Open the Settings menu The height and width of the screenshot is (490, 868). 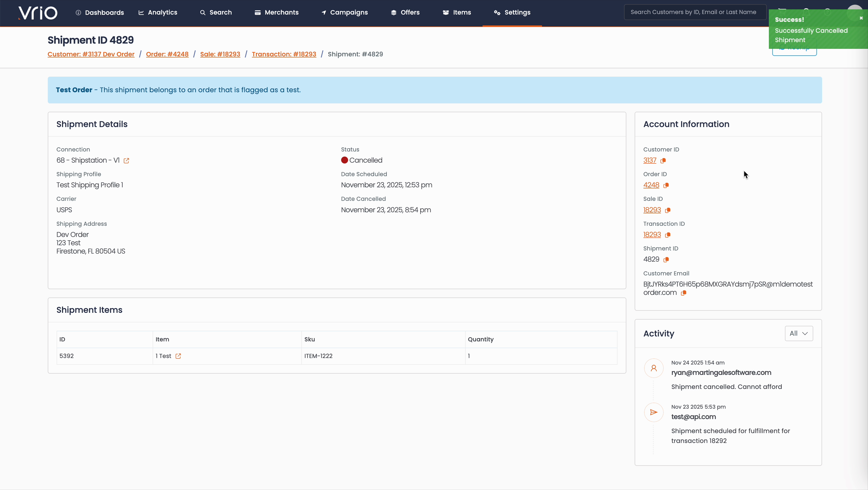(512, 12)
